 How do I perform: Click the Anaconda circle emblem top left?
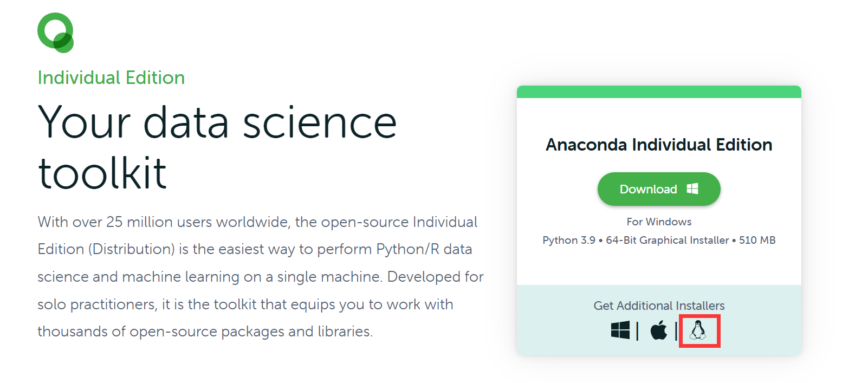click(x=56, y=32)
